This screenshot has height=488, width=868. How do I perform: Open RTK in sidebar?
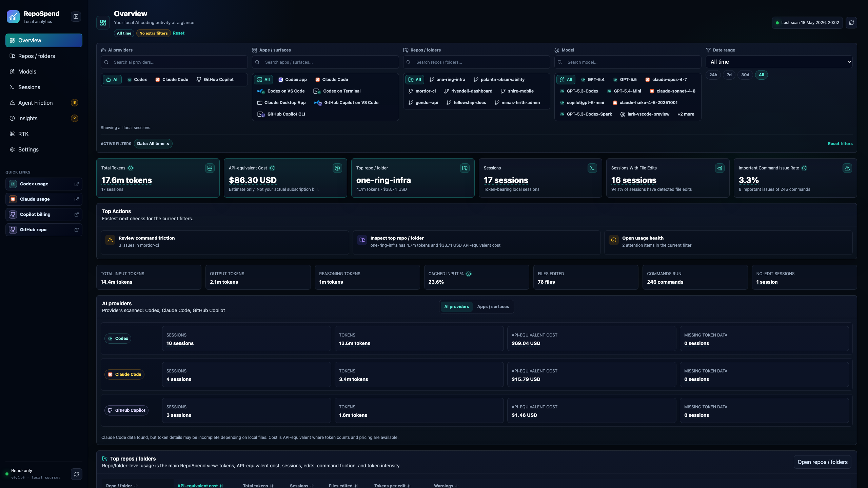[44, 134]
